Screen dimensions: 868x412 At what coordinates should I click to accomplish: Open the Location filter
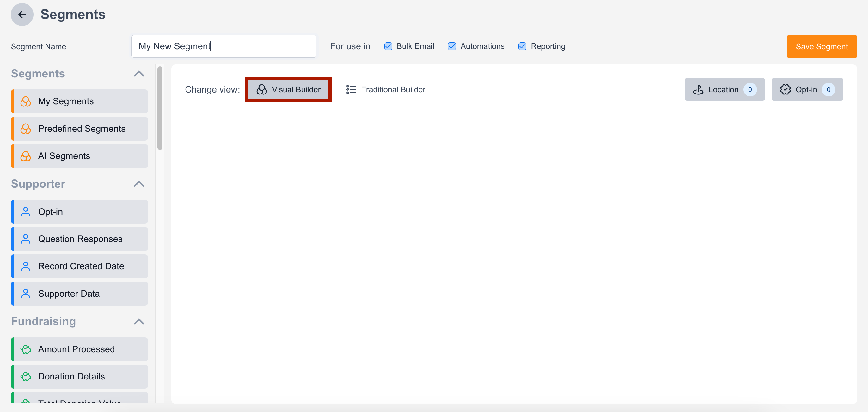tap(724, 89)
